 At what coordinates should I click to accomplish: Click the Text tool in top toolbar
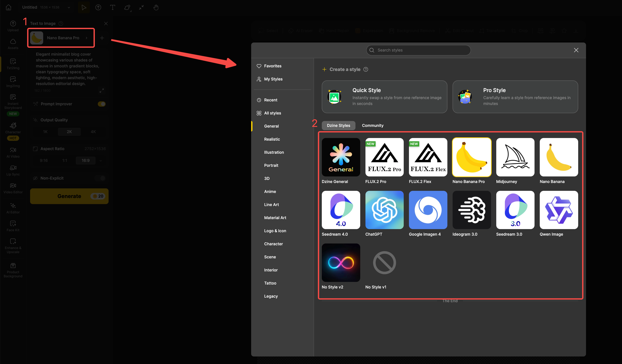pyautogui.click(x=112, y=7)
